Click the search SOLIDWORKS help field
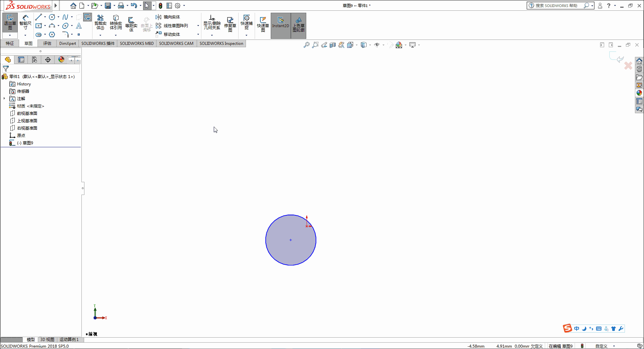The height and width of the screenshot is (349, 644). point(556,6)
